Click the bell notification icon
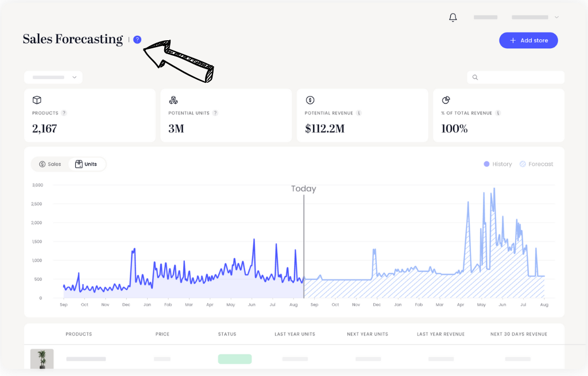This screenshot has width=588, height=376. [452, 17]
